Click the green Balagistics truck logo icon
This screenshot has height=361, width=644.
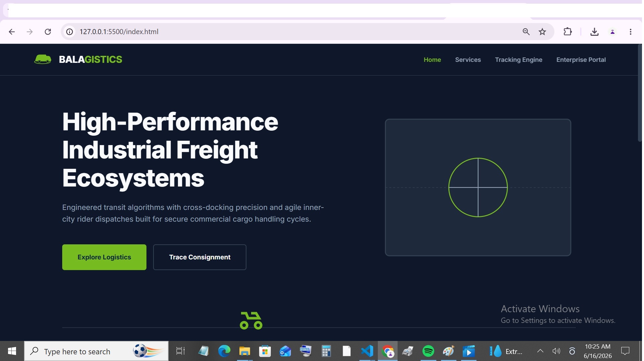(x=43, y=59)
